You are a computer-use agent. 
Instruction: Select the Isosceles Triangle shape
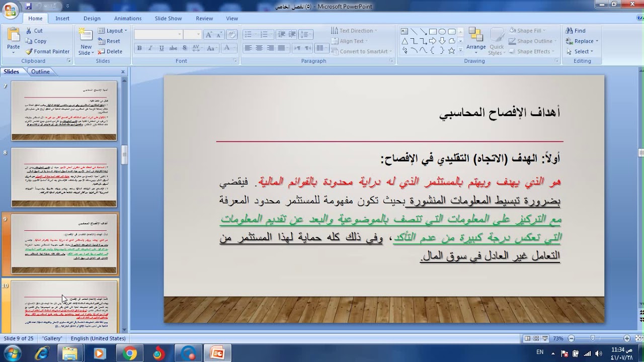(405, 41)
